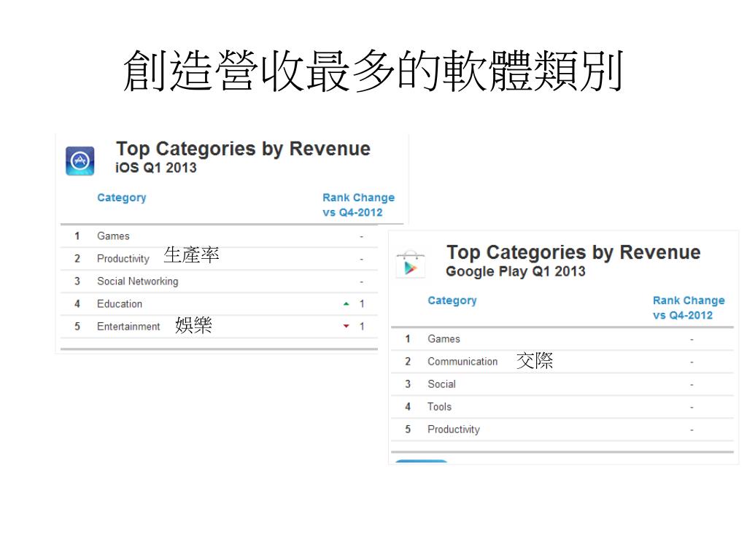Select 'Social Networking' in the iOS table

point(138,281)
